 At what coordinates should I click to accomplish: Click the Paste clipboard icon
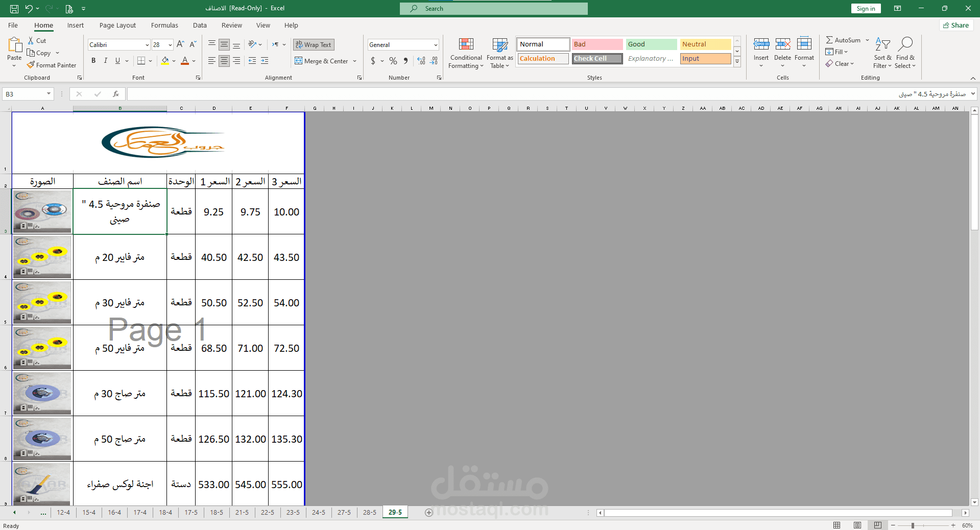click(14, 46)
